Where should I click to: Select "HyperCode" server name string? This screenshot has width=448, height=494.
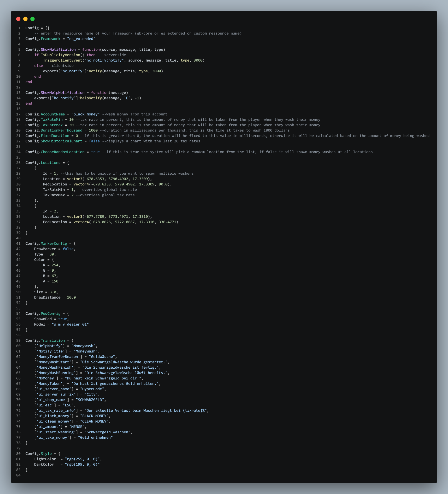click(x=92, y=389)
